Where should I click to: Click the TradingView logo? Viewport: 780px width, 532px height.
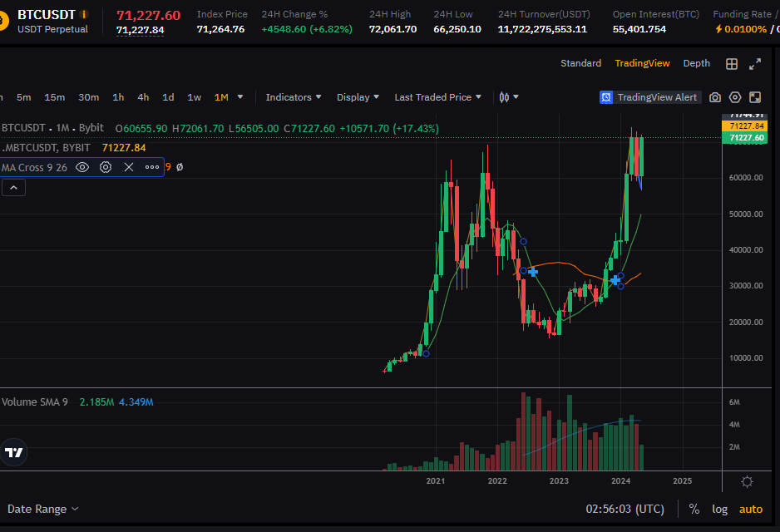click(13, 452)
